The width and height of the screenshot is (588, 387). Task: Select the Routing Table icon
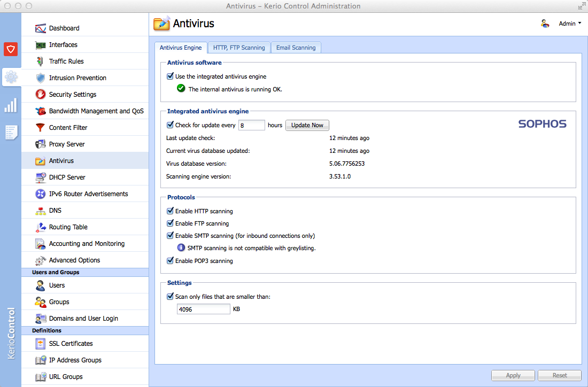[41, 227]
